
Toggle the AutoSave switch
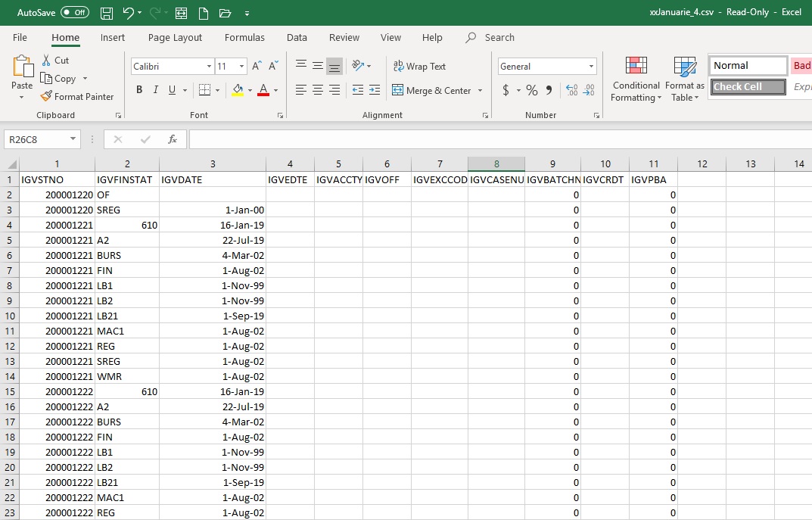click(x=74, y=13)
